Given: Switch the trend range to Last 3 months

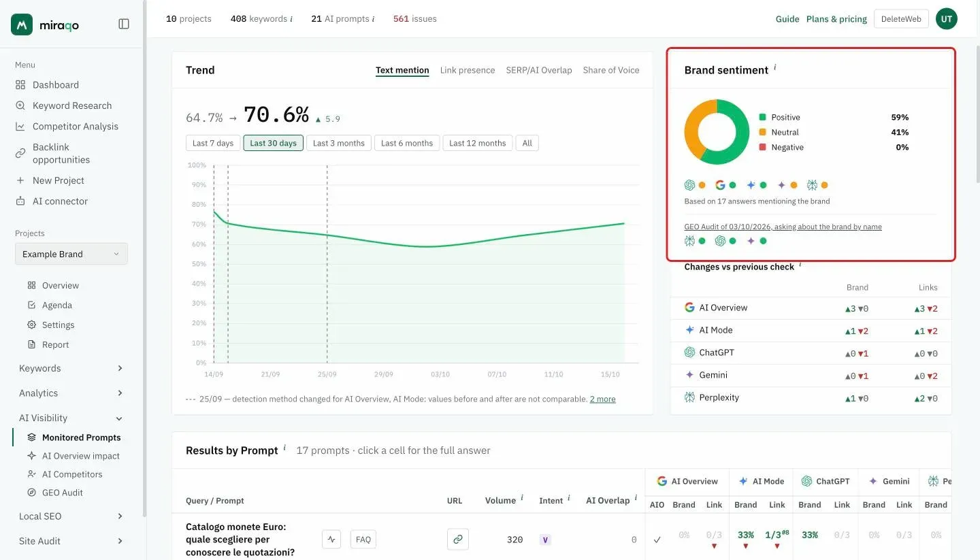Looking at the screenshot, I should click(339, 143).
